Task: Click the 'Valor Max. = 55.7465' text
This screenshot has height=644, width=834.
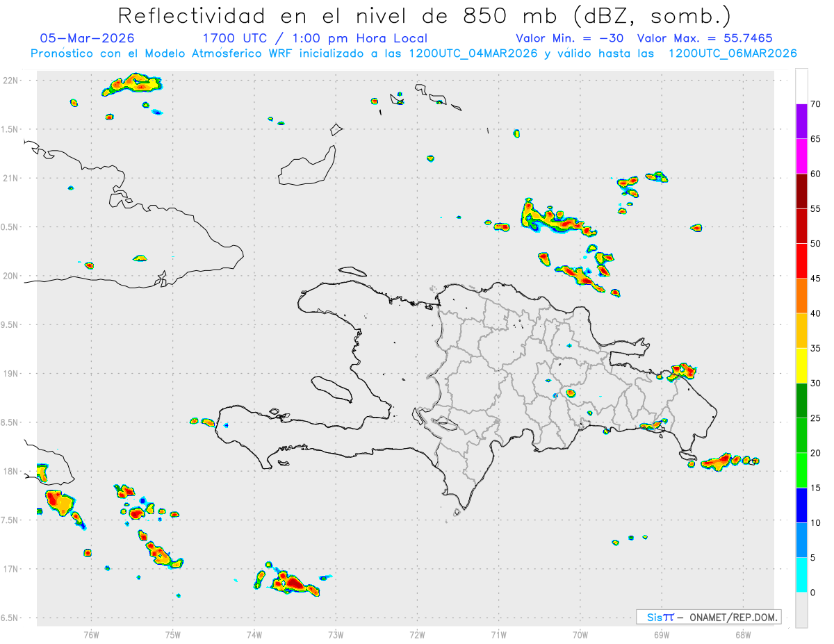Action: 705,38
